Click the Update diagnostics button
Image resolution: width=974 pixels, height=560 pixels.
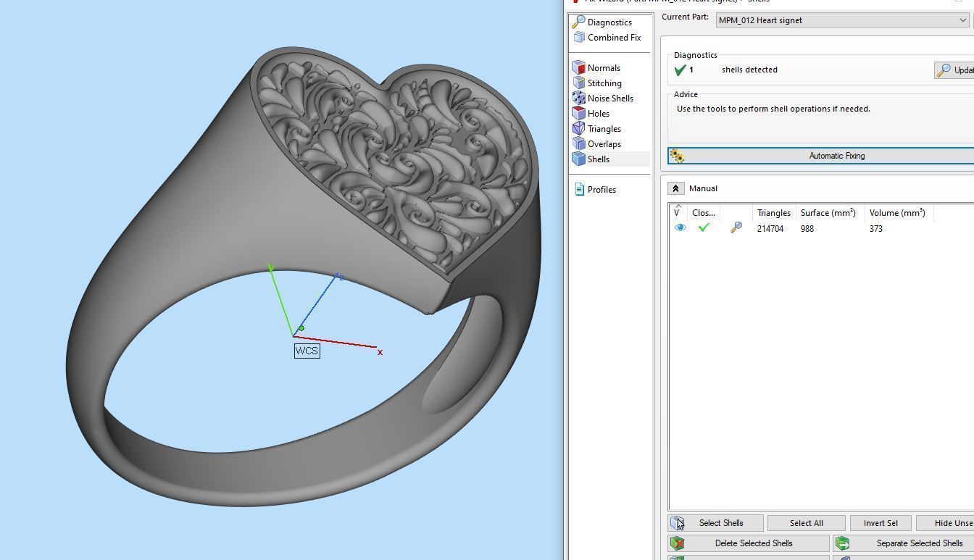[954, 70]
